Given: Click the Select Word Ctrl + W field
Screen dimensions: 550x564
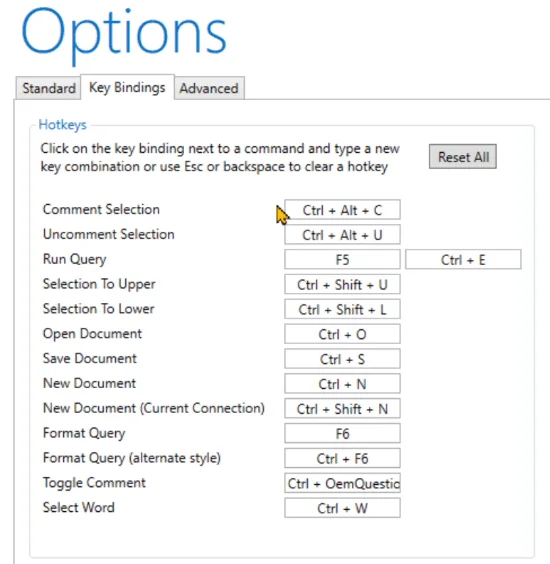Looking at the screenshot, I should [342, 508].
